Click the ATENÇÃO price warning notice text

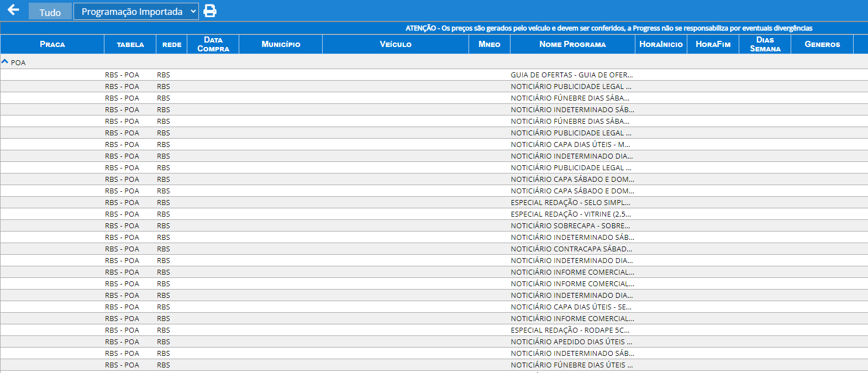point(609,28)
